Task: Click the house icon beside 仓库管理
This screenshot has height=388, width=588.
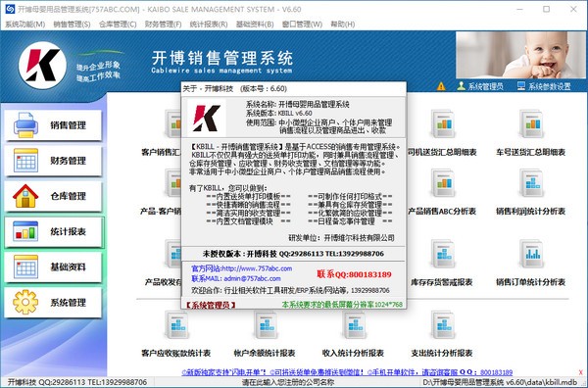Action: [x=25, y=196]
